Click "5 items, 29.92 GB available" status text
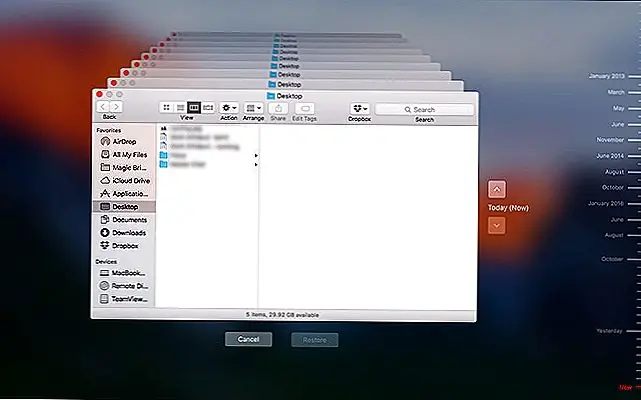 [x=282, y=315]
